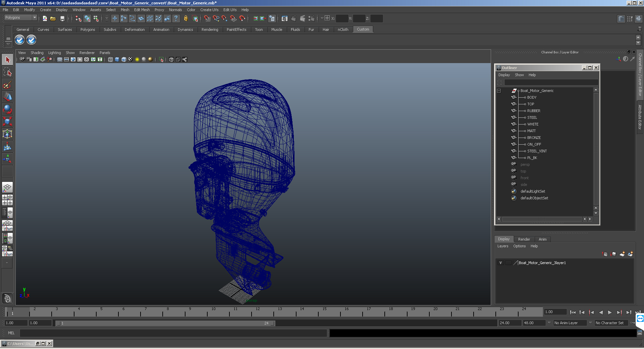Viewport: 644px width, 349px height.
Task: Toggle wireframe display in viewport toolbar
Action: [110, 59]
